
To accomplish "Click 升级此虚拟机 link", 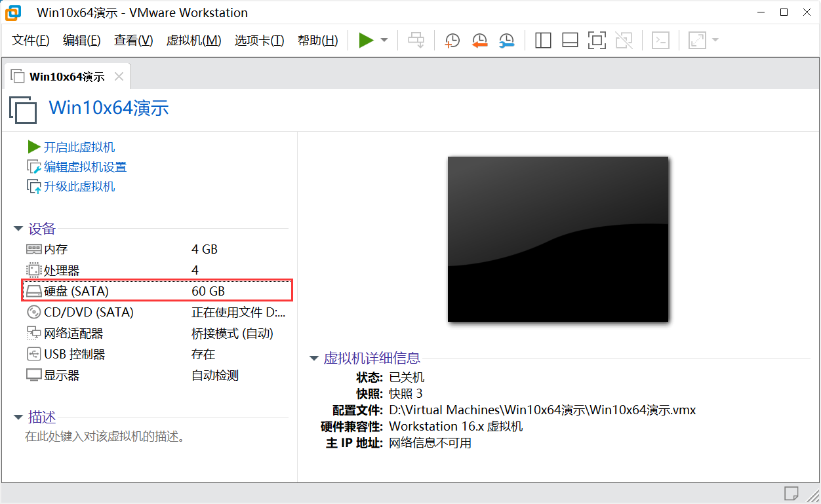I will pos(79,187).
